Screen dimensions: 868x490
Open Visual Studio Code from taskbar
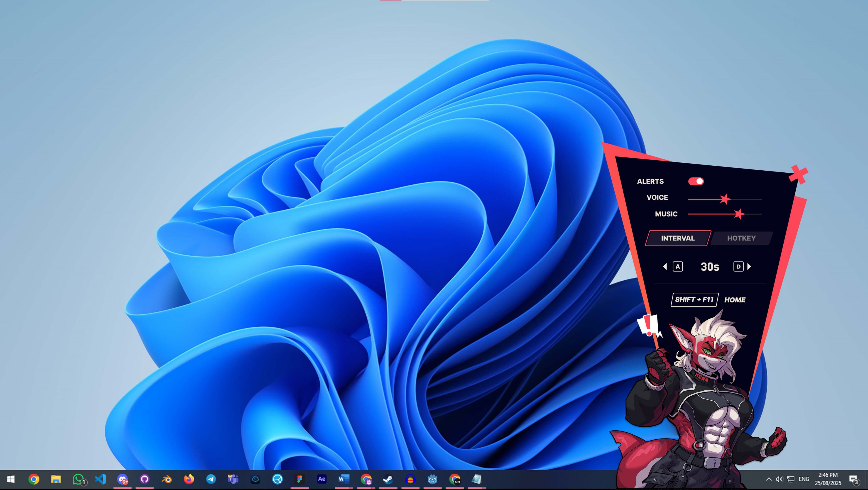(x=101, y=479)
